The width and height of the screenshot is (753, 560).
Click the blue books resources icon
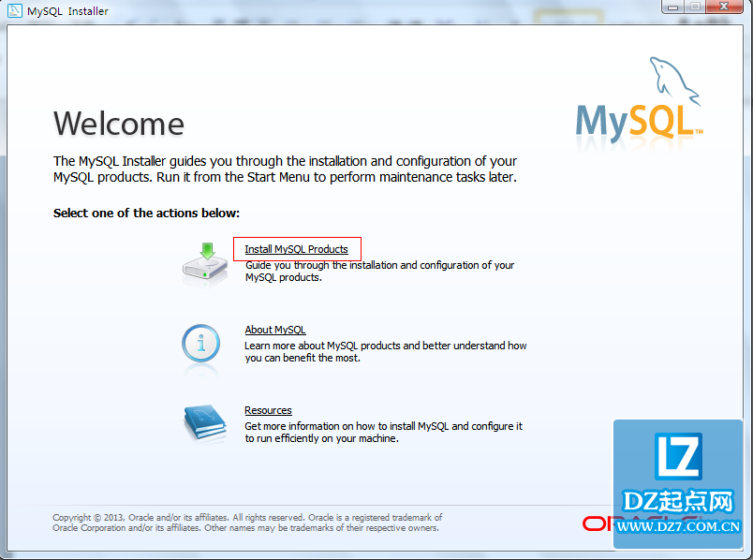pyautogui.click(x=205, y=422)
